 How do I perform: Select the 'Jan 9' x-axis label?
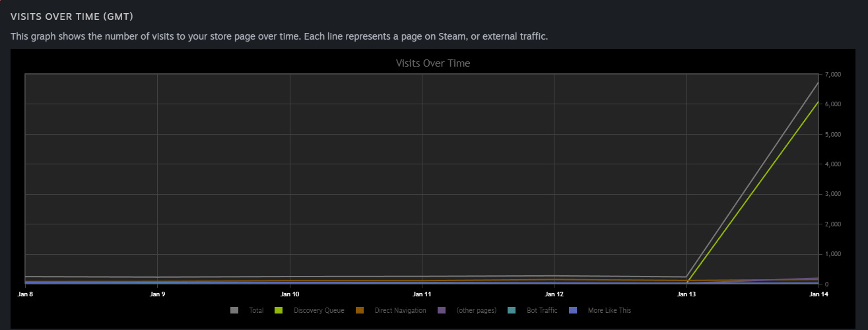(x=157, y=294)
